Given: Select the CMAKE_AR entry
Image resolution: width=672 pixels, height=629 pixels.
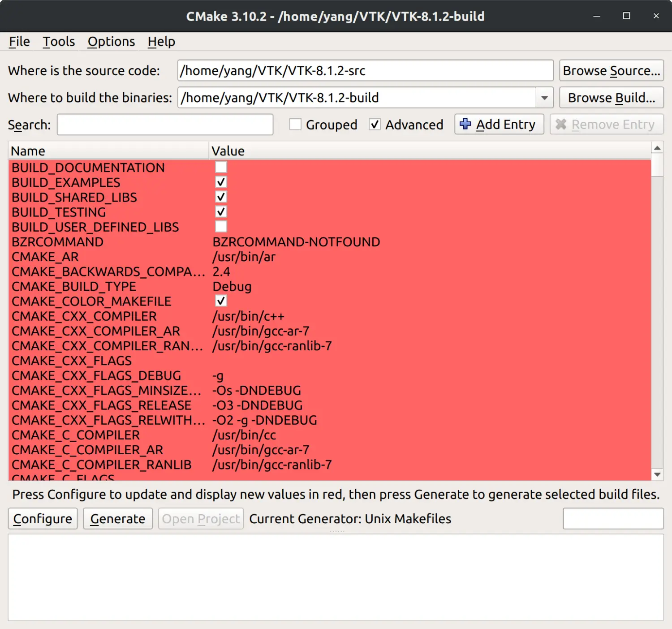Looking at the screenshot, I should tap(45, 257).
